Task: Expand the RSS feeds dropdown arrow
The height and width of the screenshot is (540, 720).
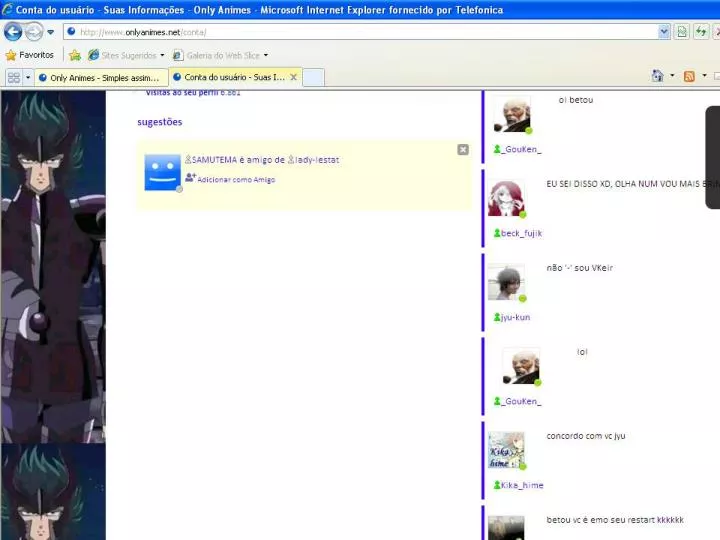Action: pyautogui.click(x=704, y=75)
